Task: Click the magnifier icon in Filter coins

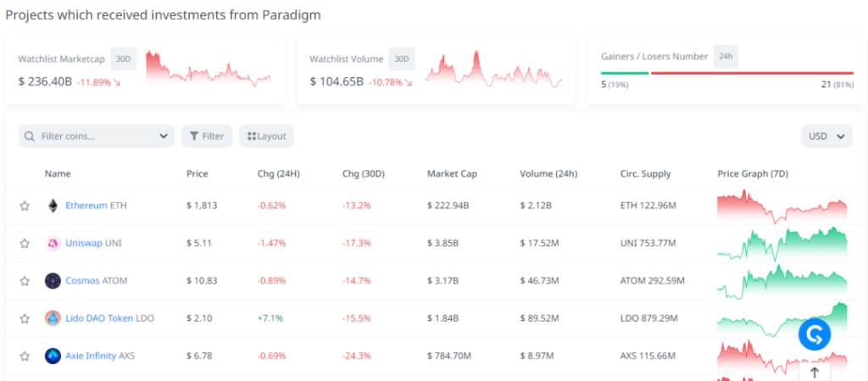Action: 30,136
